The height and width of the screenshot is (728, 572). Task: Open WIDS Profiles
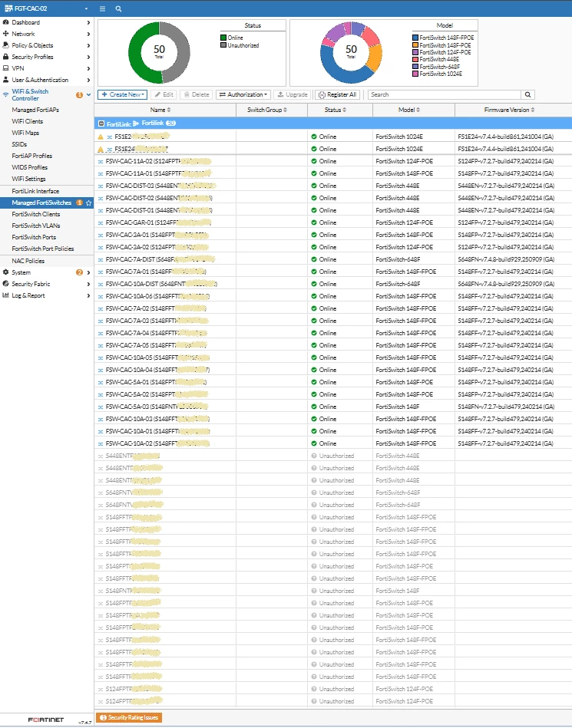point(30,167)
